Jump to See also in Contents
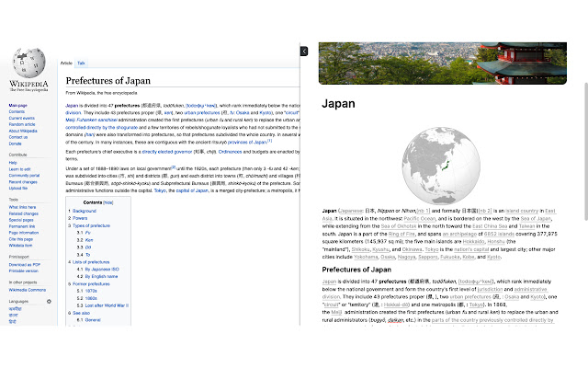This screenshot has height=368, width=588. click(x=81, y=313)
